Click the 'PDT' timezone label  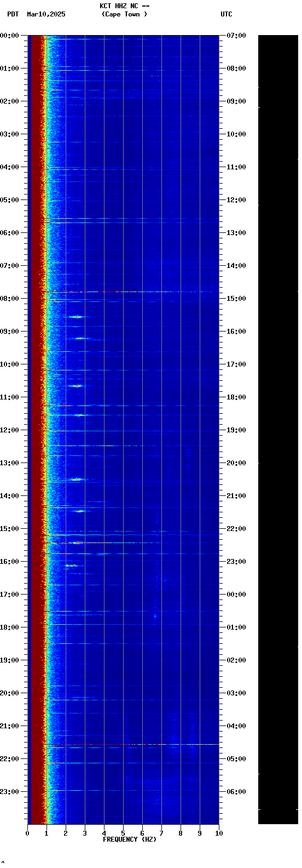[x=13, y=14]
